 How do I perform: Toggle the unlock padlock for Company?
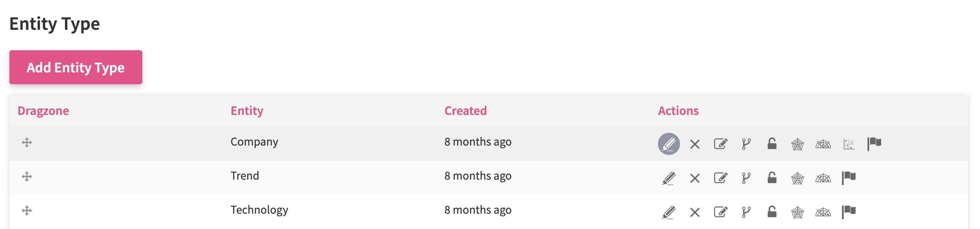(772, 143)
